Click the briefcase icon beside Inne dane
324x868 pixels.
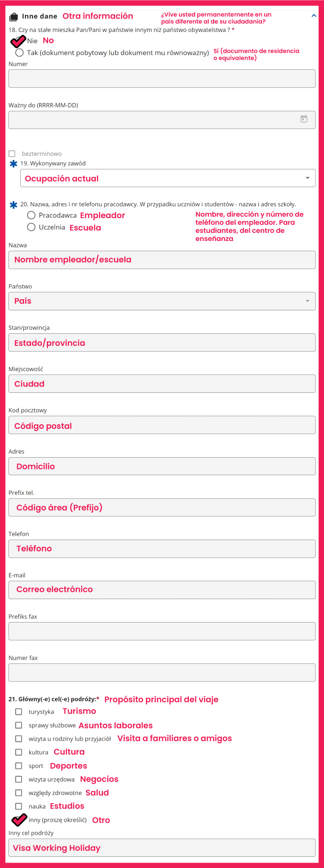coord(13,17)
